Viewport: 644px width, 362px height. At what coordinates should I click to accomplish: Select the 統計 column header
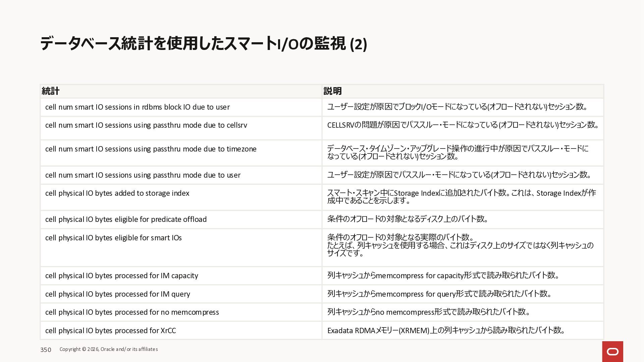click(51, 91)
